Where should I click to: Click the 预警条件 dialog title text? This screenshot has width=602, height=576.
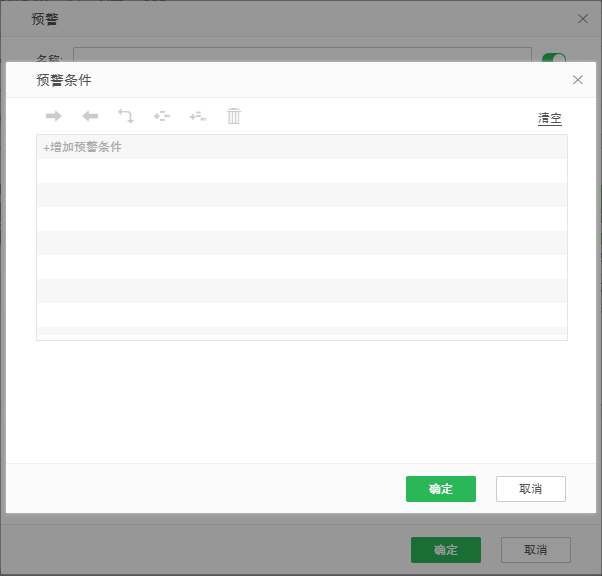pyautogui.click(x=64, y=80)
